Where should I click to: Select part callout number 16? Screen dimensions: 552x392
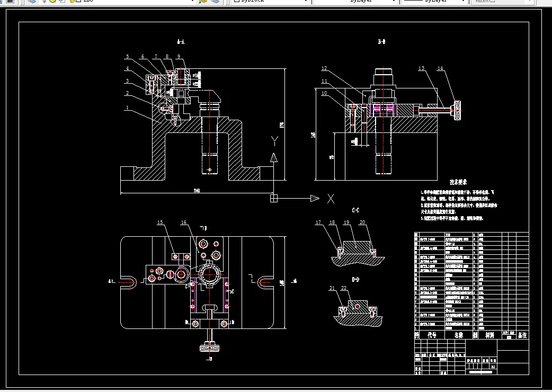(184, 222)
